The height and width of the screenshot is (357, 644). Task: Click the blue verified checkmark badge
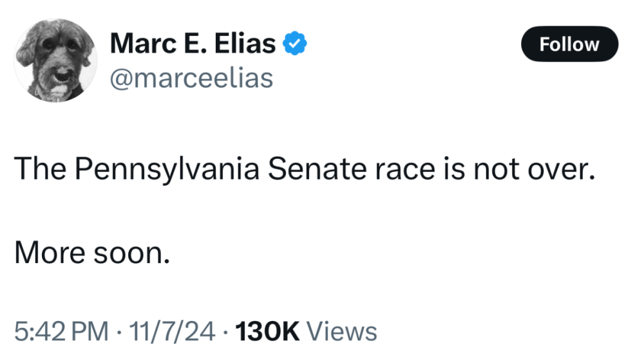296,45
